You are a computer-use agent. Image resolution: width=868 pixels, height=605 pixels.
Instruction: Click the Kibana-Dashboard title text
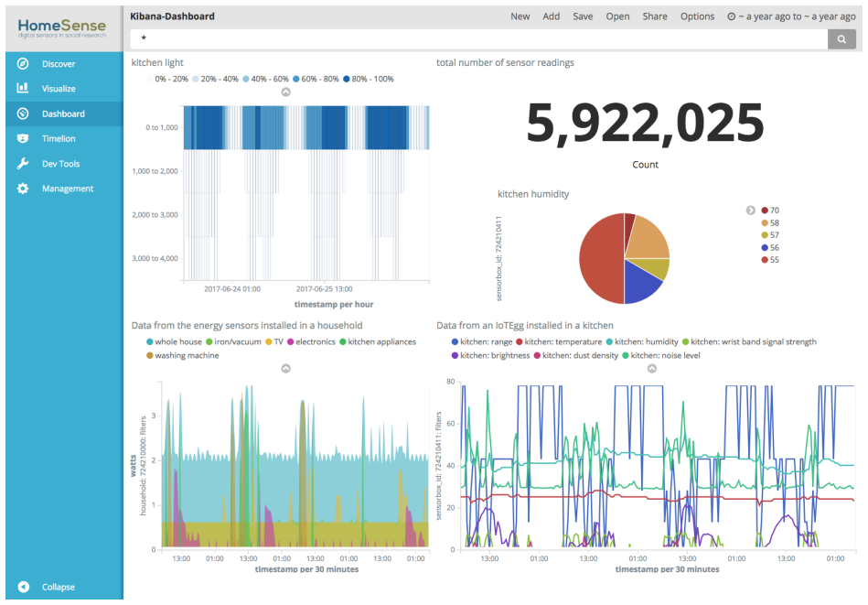(x=172, y=16)
